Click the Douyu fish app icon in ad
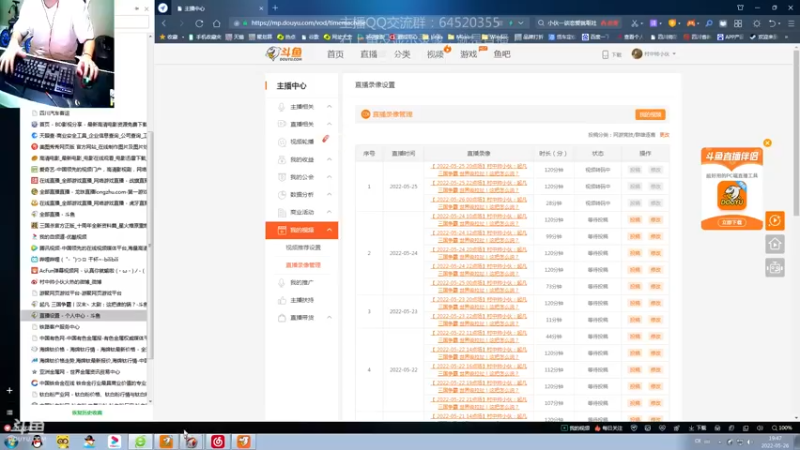This screenshot has width=800, height=450. coord(732,195)
